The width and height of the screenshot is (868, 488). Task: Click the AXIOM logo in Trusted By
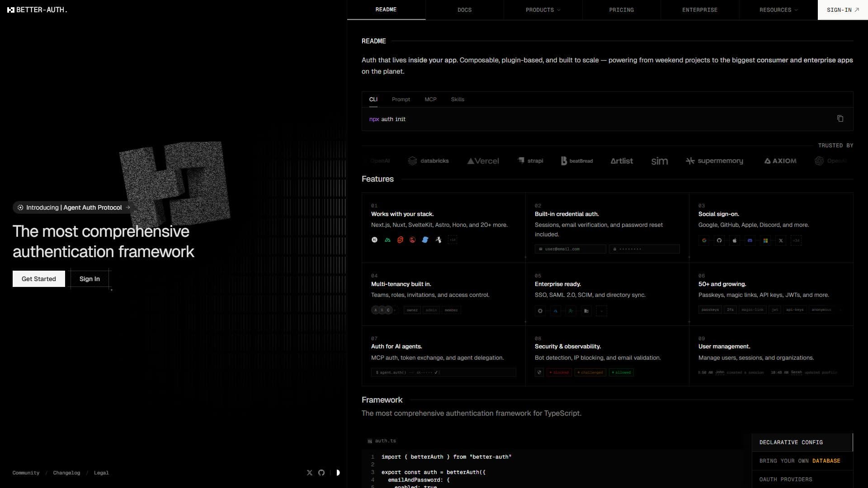coord(780,161)
